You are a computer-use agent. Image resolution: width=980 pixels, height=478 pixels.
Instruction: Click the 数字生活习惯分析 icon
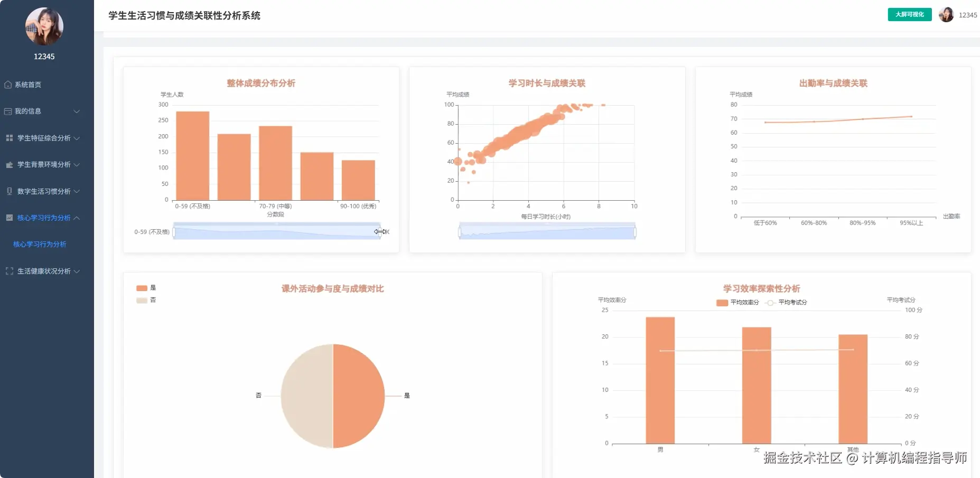(x=9, y=191)
